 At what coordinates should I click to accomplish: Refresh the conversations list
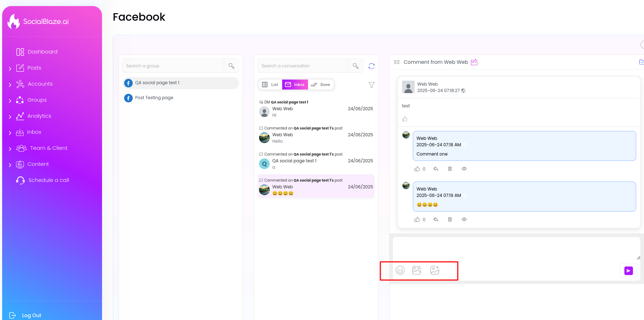coord(371,66)
